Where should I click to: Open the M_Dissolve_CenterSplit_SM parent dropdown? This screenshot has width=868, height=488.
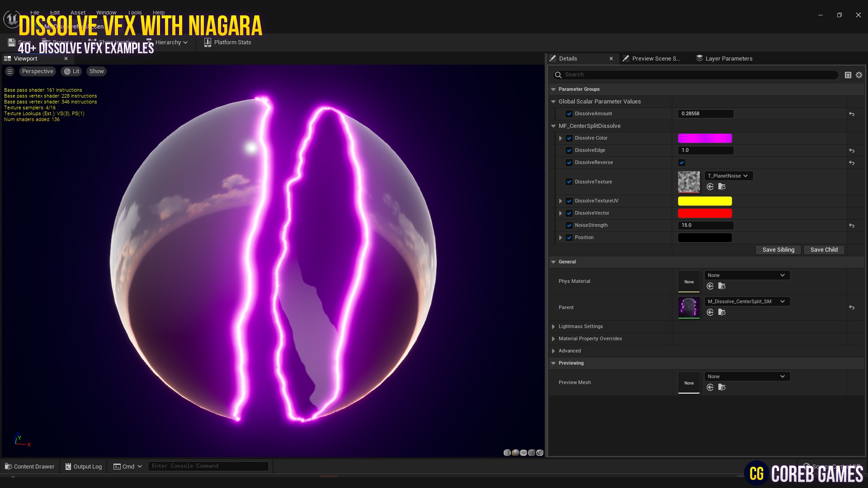(747, 302)
